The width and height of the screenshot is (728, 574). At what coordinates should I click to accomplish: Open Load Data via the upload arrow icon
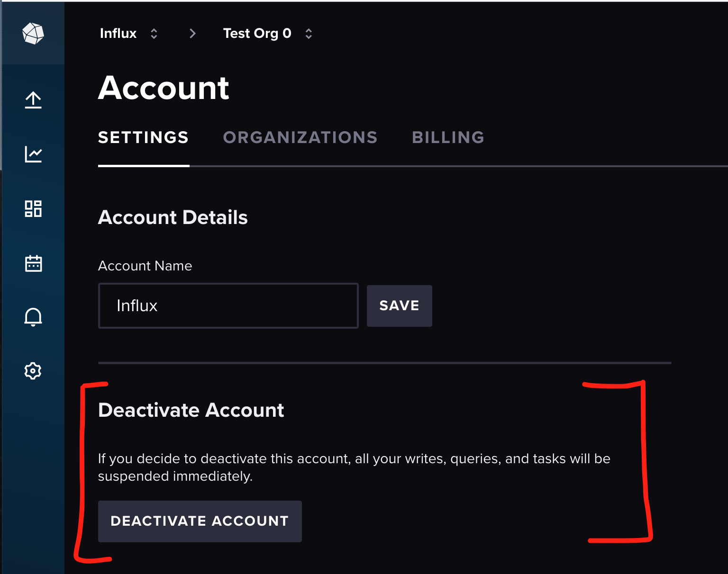(33, 100)
